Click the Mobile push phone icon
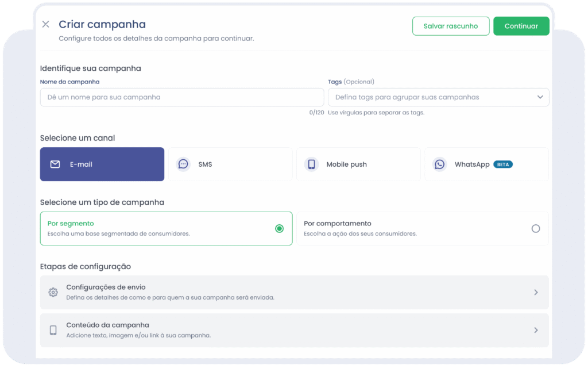Screen dimensions: 588x368 pyautogui.click(x=312, y=164)
